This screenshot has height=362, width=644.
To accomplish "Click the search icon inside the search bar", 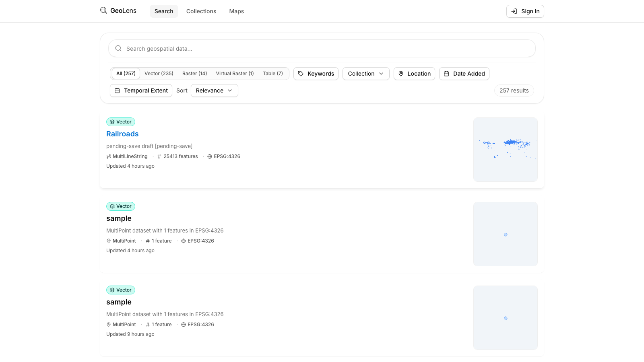I will [118, 48].
